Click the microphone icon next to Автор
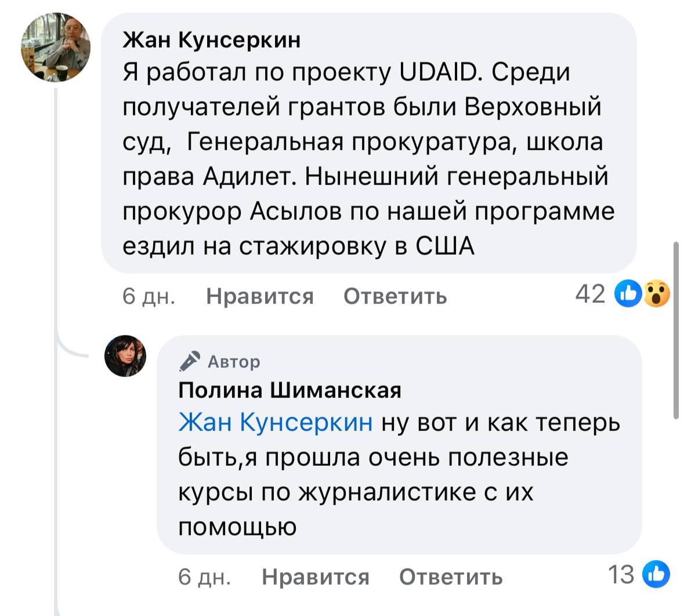684x616 pixels. (190, 361)
